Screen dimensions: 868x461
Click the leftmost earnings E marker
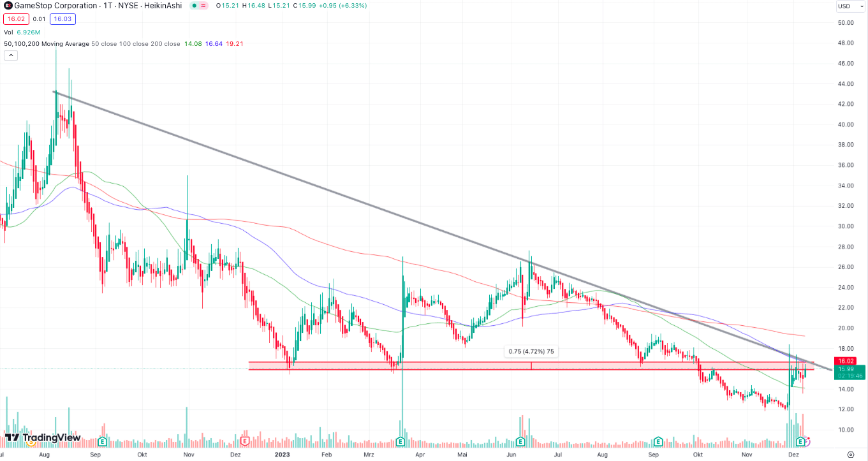click(102, 441)
